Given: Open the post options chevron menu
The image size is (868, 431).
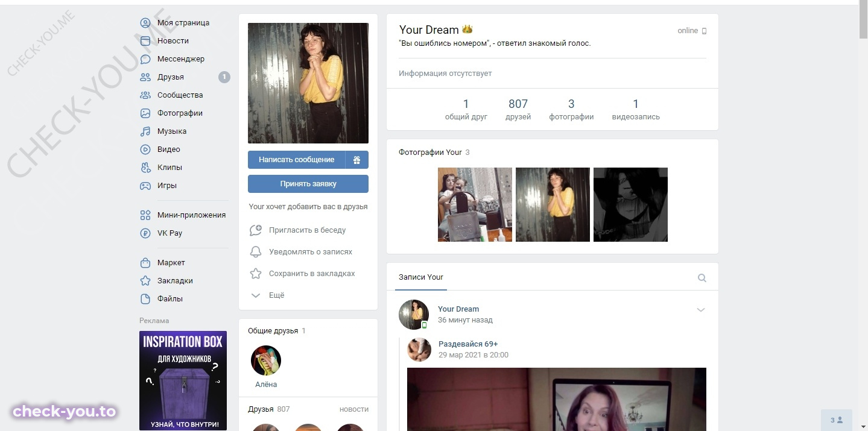Looking at the screenshot, I should 701,310.
